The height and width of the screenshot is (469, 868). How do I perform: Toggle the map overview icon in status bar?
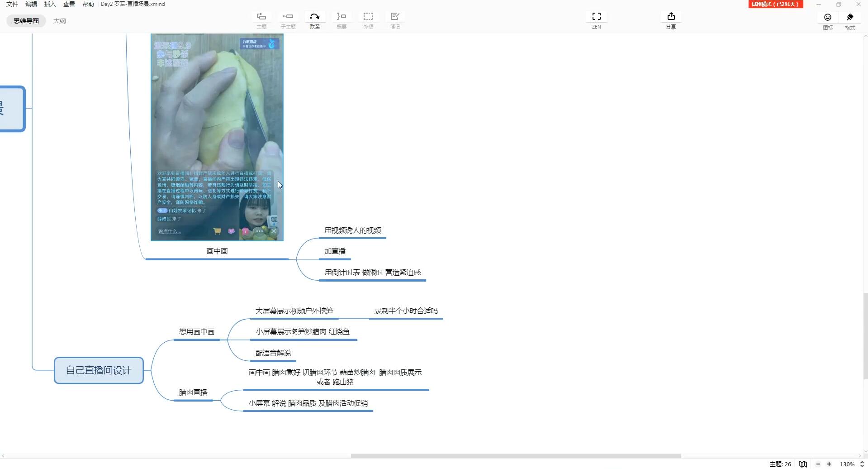pos(803,464)
